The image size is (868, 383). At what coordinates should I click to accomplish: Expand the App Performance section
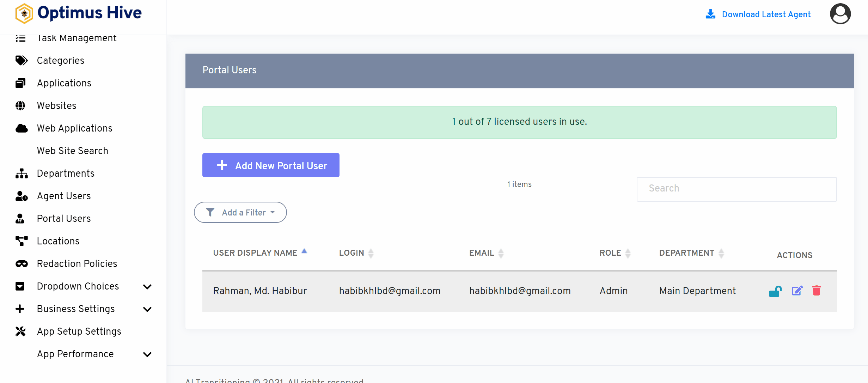pyautogui.click(x=147, y=354)
